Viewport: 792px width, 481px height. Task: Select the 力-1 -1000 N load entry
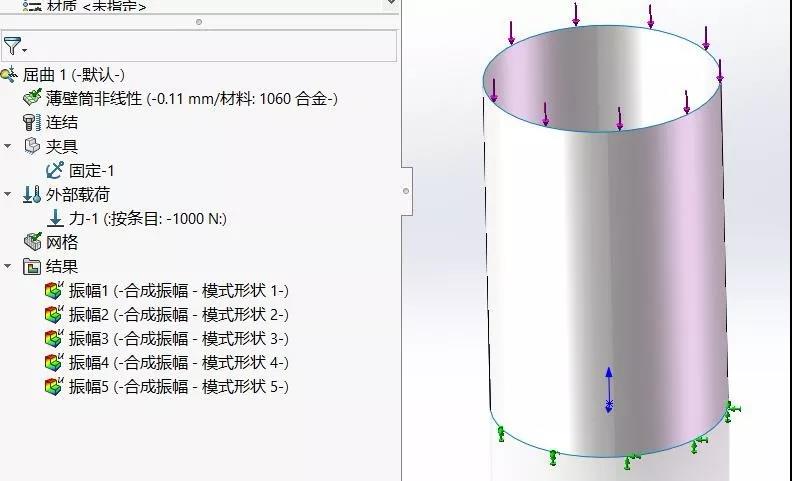pyautogui.click(x=150, y=218)
